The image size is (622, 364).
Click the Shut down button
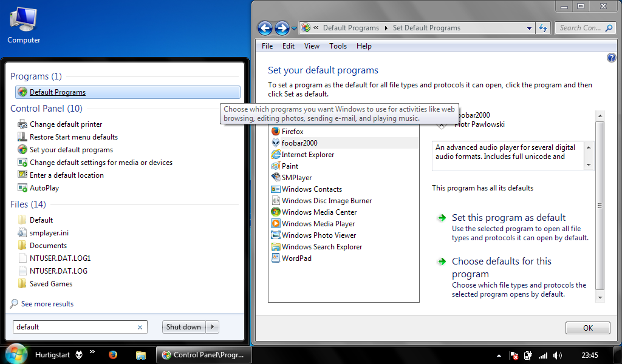point(184,327)
